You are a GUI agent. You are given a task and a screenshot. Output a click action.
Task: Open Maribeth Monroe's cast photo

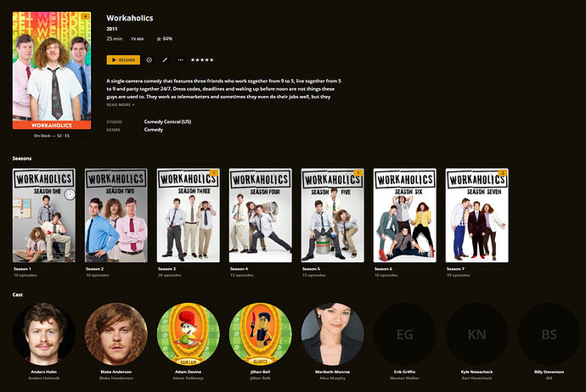(x=332, y=334)
